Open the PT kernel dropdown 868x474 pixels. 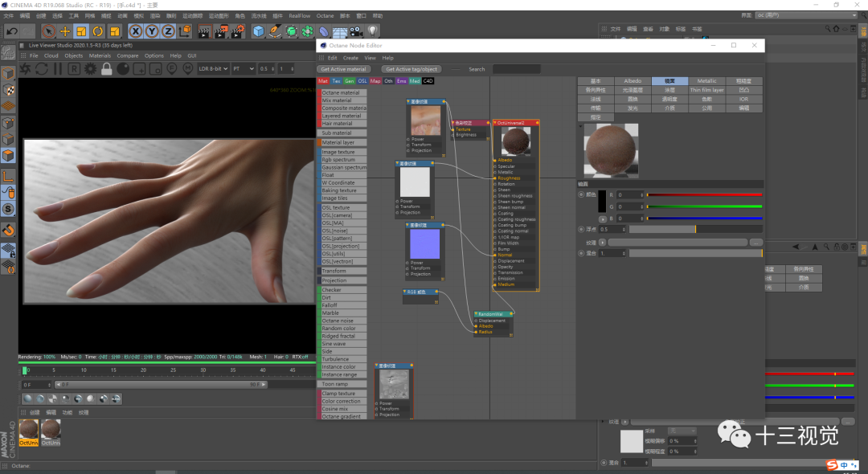coord(243,68)
